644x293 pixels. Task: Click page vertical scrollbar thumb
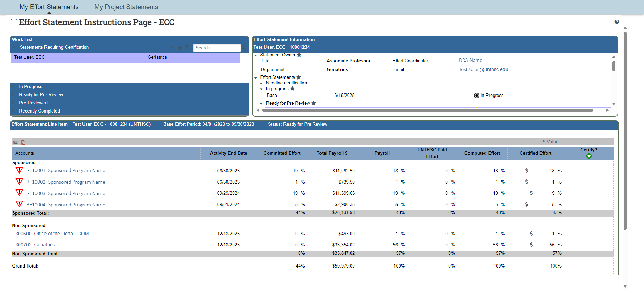click(625, 131)
